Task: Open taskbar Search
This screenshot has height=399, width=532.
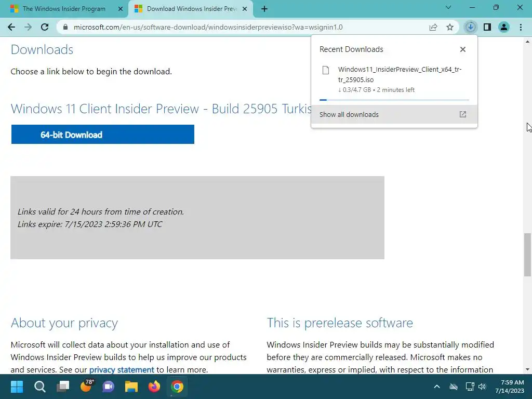Action: [39, 387]
